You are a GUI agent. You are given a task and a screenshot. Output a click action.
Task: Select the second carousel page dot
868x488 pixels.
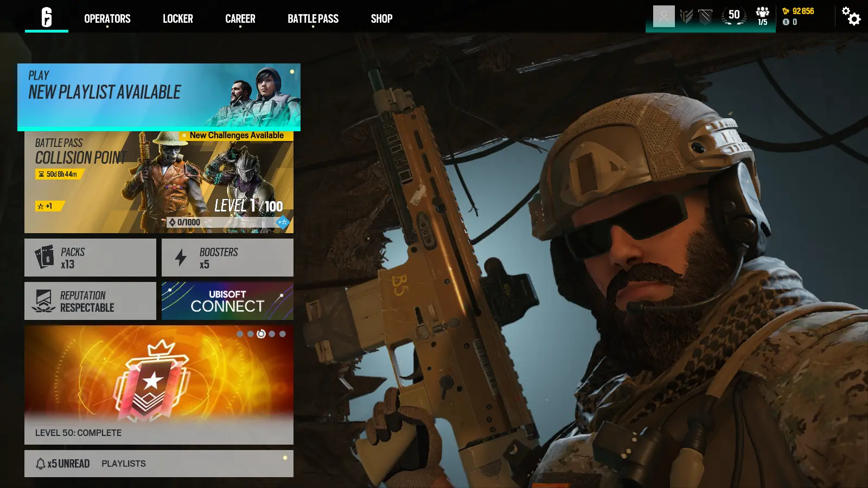251,334
